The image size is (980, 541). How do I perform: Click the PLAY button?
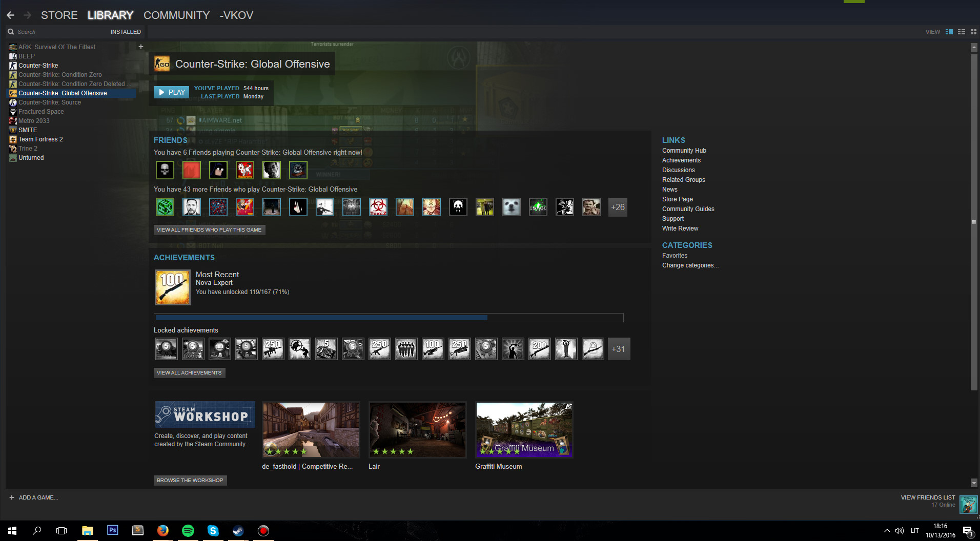tap(171, 92)
